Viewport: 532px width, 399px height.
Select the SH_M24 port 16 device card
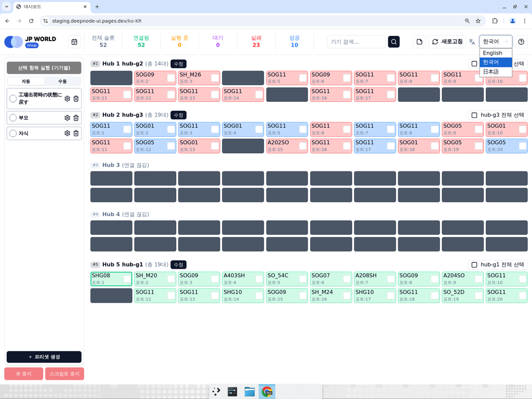pyautogui.click(x=331, y=296)
